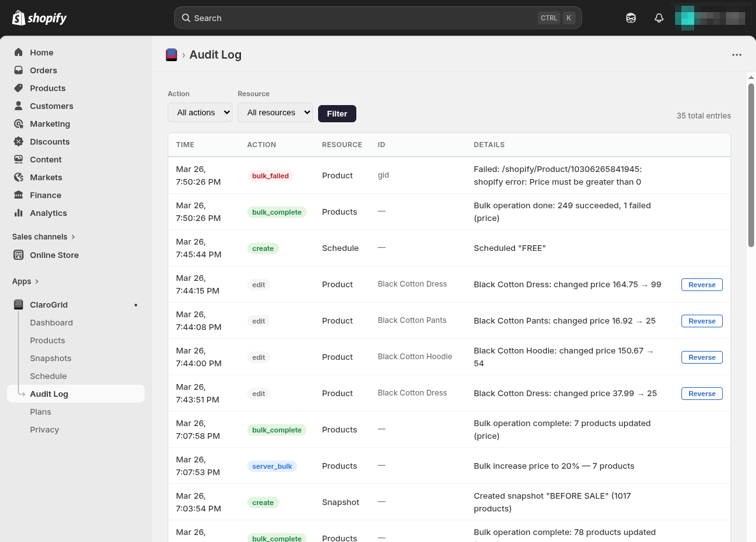Screen dimensions: 756x542
Task: Click the Filter button
Action: 337,113
